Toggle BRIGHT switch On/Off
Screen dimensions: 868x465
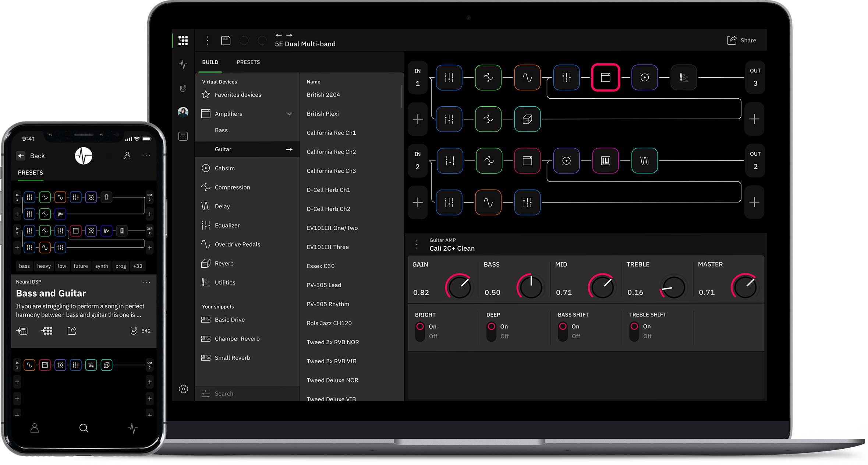(x=419, y=331)
